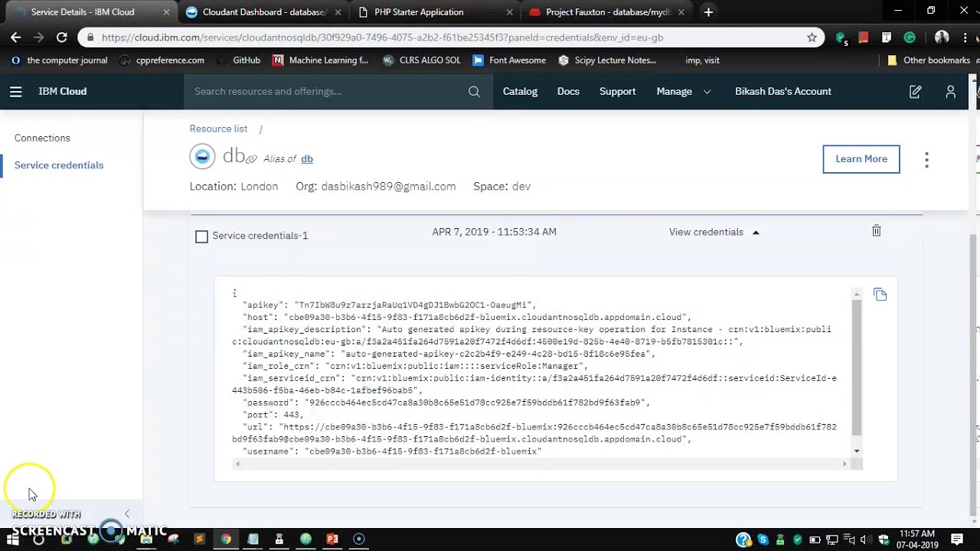Open Connections in the sidebar
This screenshot has width=980, height=551.
(x=42, y=138)
